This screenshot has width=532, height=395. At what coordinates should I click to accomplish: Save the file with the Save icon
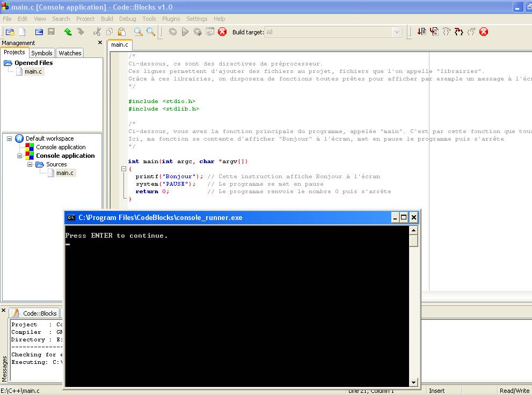(x=51, y=32)
